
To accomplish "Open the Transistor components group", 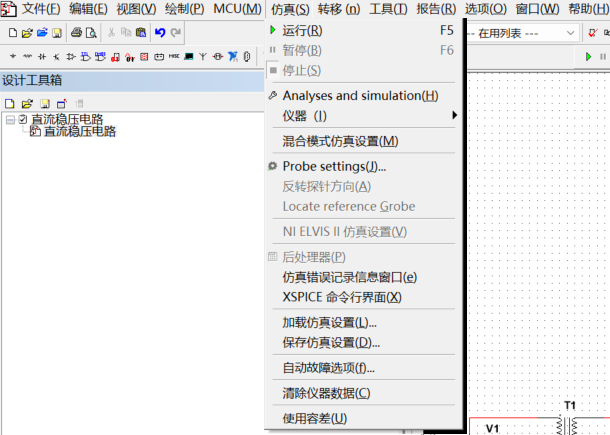I will [56, 57].
